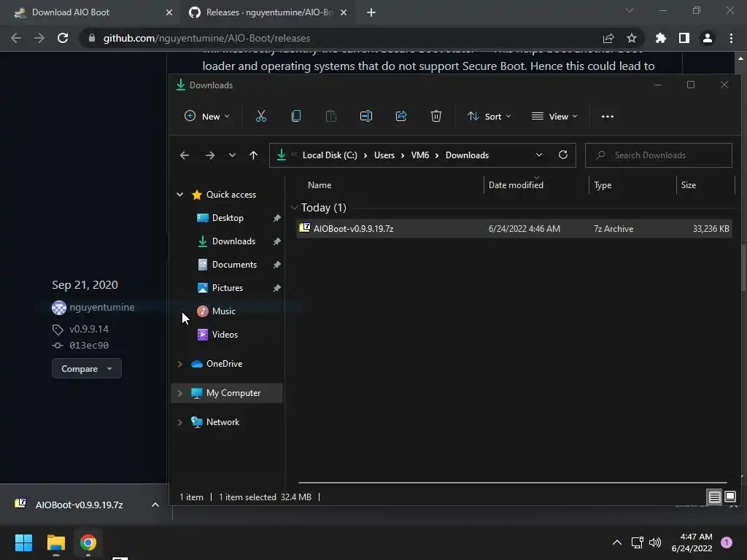The width and height of the screenshot is (747, 560).
Task: Open Chrome profile avatar icon
Action: click(x=708, y=38)
